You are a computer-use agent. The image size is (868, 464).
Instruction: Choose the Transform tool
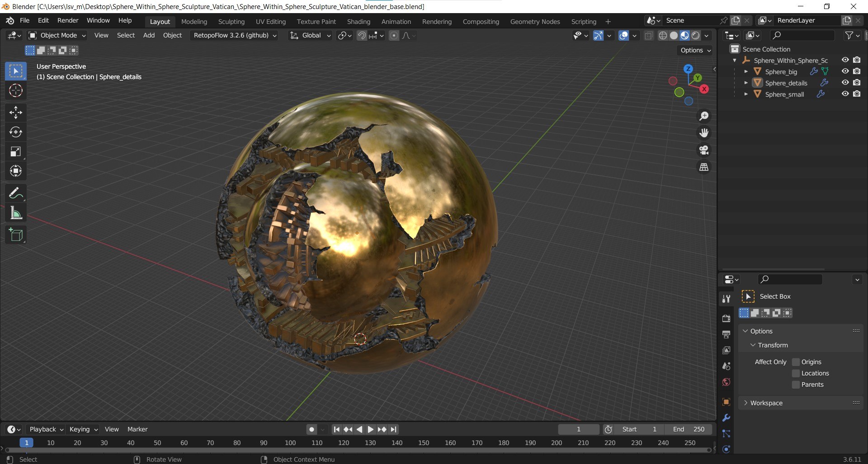pos(16,171)
